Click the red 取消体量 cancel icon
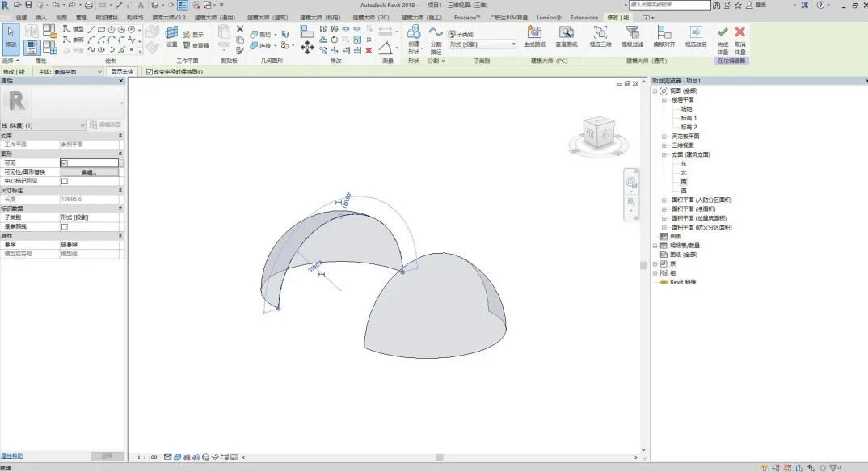 [739, 33]
